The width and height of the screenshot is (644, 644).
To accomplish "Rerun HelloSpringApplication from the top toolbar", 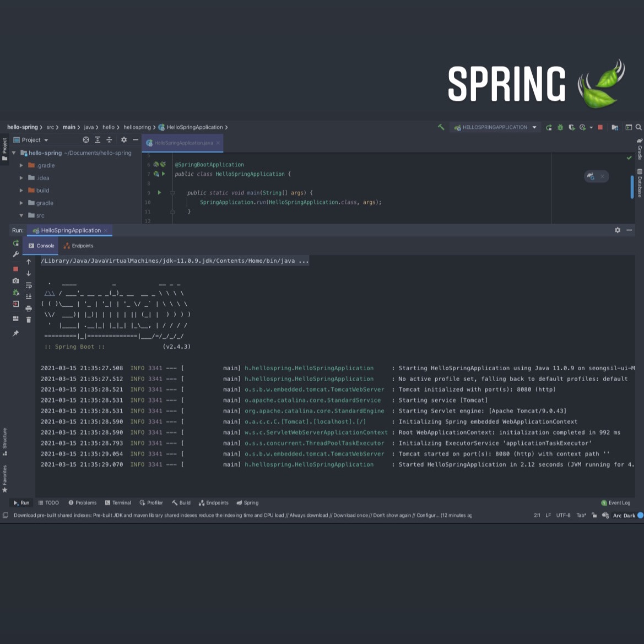I will click(x=549, y=127).
